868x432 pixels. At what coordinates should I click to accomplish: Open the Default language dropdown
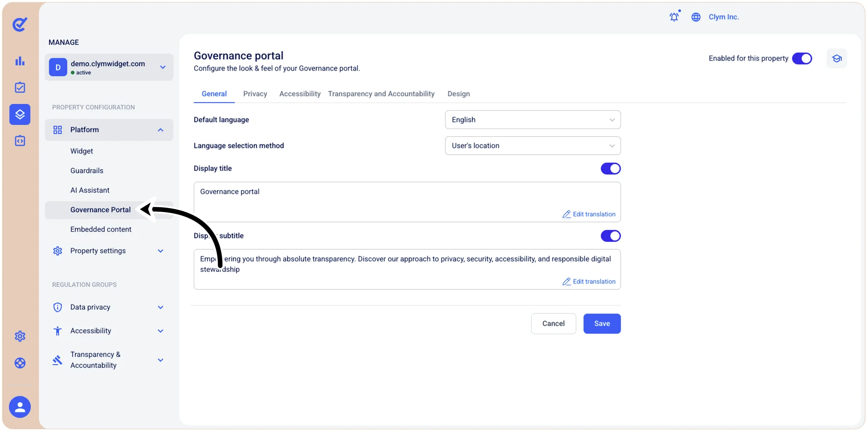[x=532, y=120]
